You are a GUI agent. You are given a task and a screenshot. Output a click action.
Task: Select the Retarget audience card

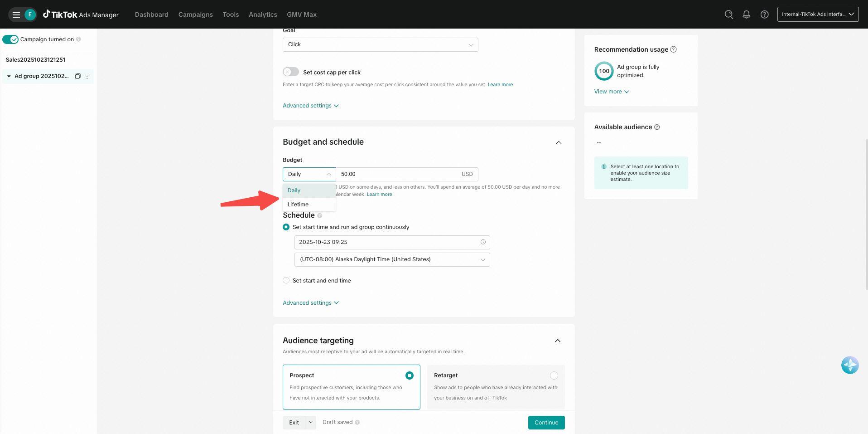coord(496,387)
